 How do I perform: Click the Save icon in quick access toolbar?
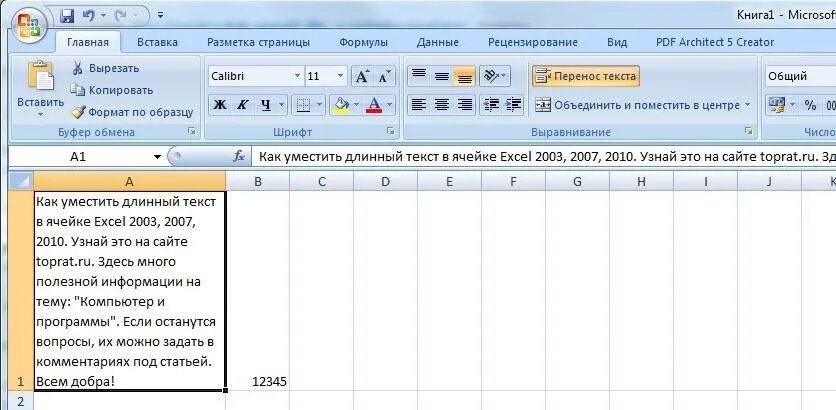[67, 15]
